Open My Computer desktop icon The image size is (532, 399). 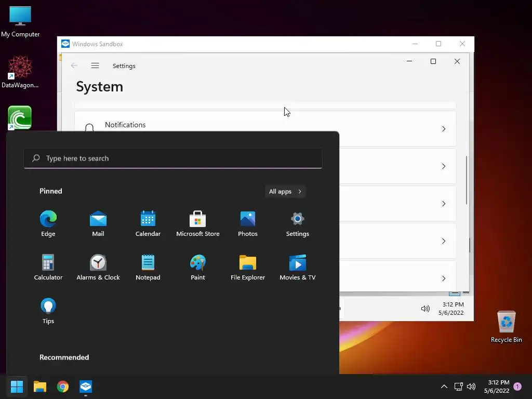20,22
